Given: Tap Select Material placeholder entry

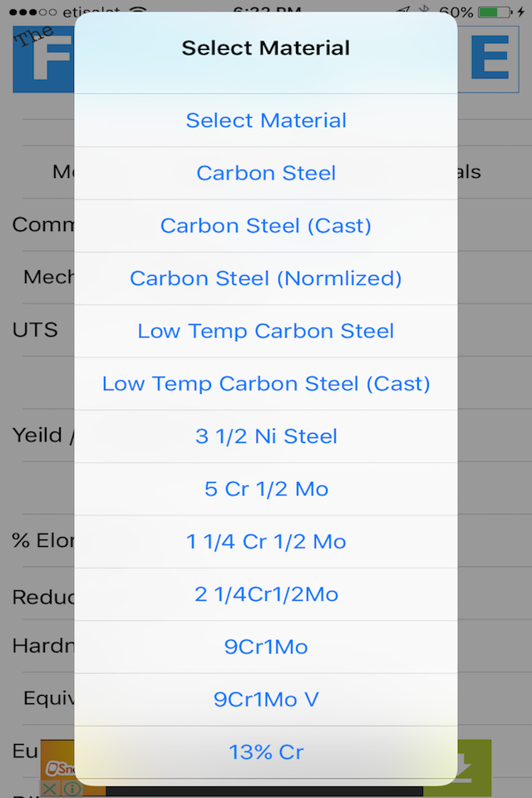Looking at the screenshot, I should pos(266,120).
